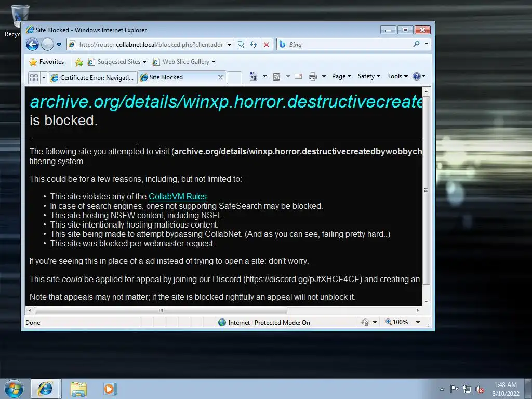532x399 pixels.
Task: Click the Done status bar text
Action: click(x=33, y=323)
